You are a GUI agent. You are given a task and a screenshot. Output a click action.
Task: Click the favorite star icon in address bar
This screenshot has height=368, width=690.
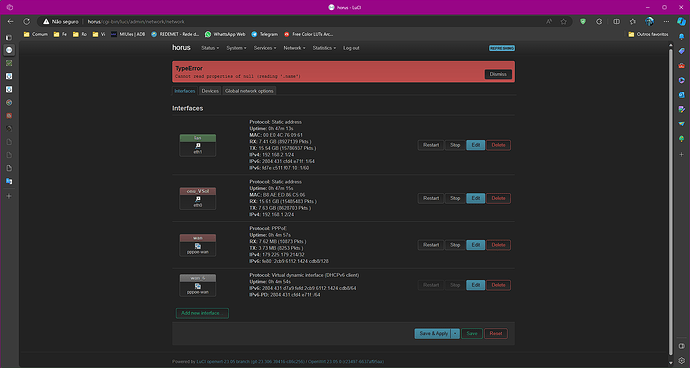[563, 22]
